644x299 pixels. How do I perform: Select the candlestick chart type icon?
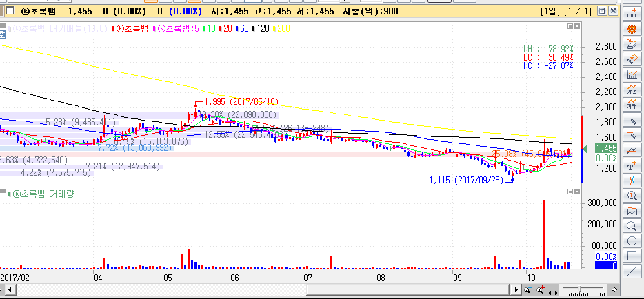[x=632, y=181]
